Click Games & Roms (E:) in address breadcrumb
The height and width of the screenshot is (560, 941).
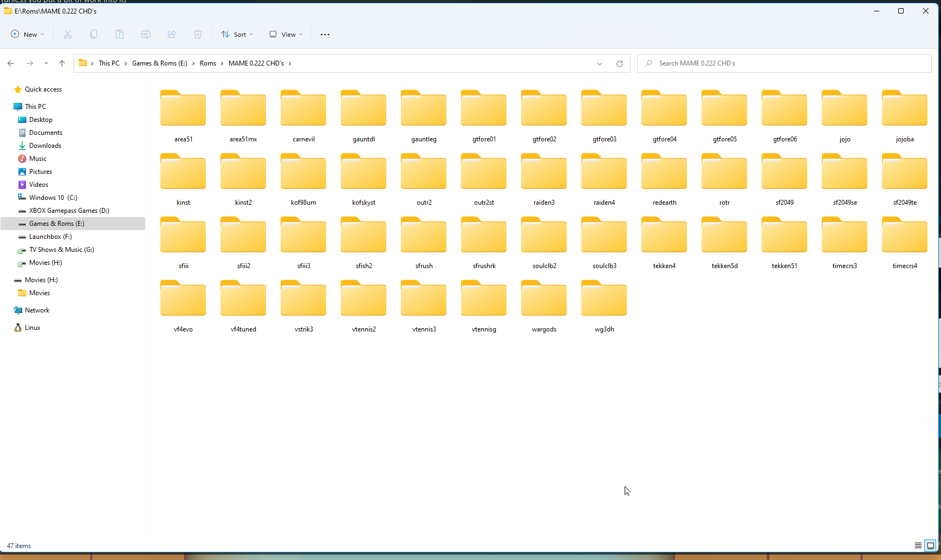click(x=160, y=63)
